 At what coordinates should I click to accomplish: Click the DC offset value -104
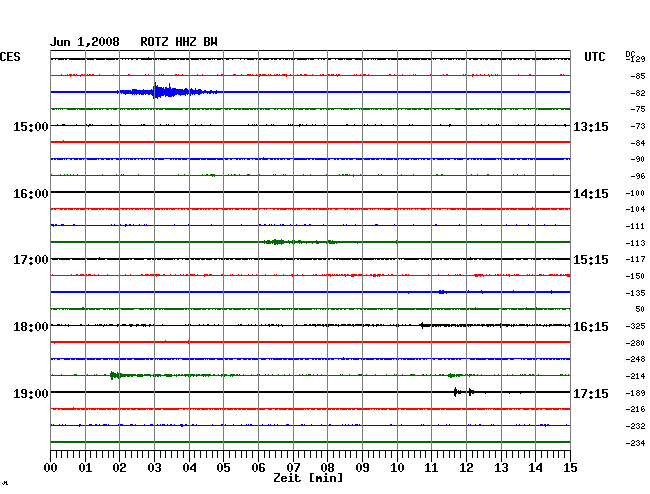point(635,209)
